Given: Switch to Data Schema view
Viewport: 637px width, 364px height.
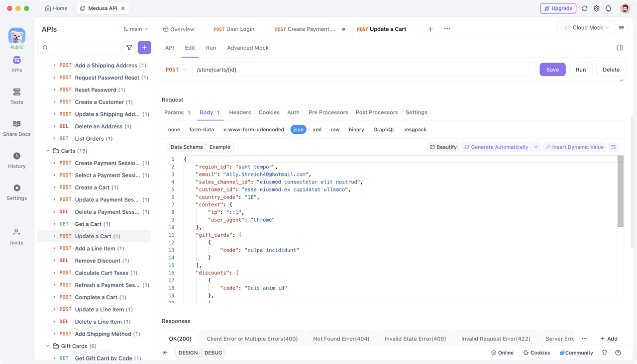Looking at the screenshot, I should [x=187, y=147].
